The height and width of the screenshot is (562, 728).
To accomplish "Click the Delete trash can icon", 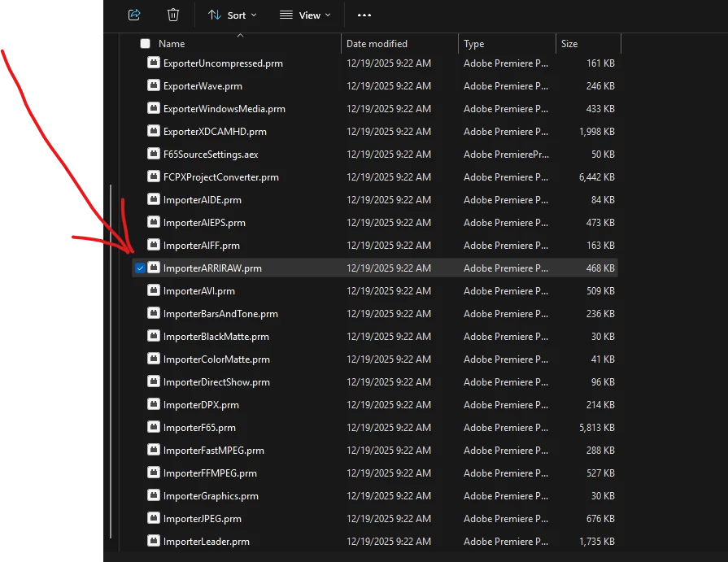I will [173, 15].
